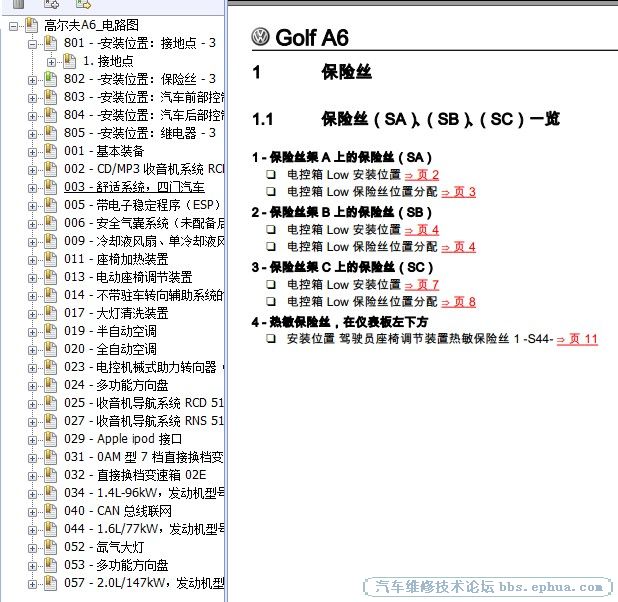
Task: Click heading 4 - 热敏保险丝，在仪表板左下方
Action: click(x=340, y=322)
